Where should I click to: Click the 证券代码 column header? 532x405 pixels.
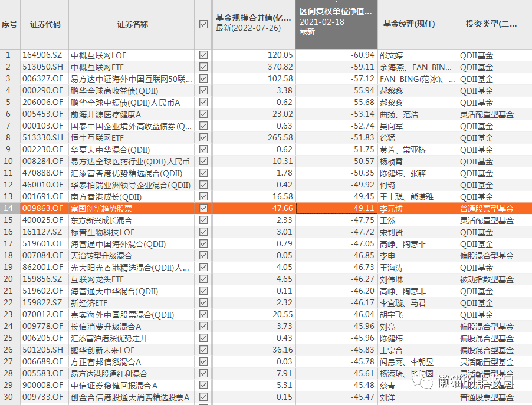pos(44,24)
